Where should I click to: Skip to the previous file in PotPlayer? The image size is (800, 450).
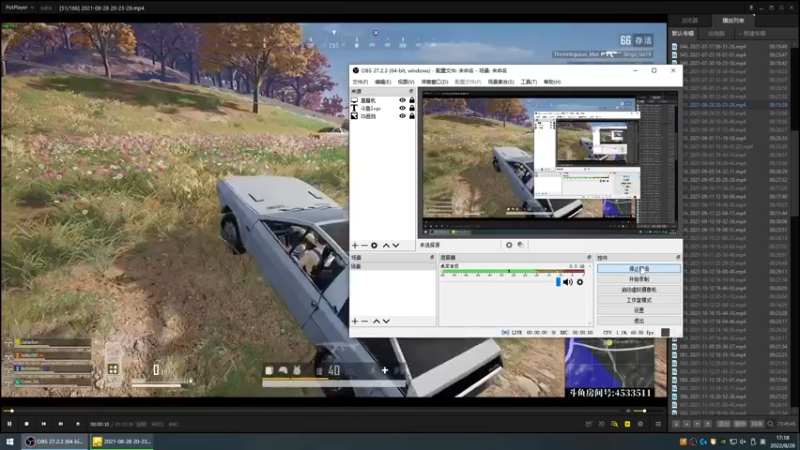[x=44, y=424]
